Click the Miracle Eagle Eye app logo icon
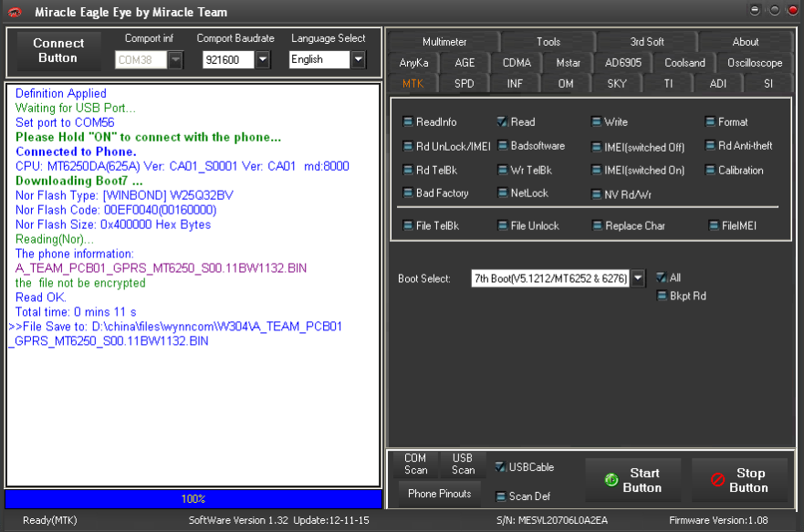 15,12
